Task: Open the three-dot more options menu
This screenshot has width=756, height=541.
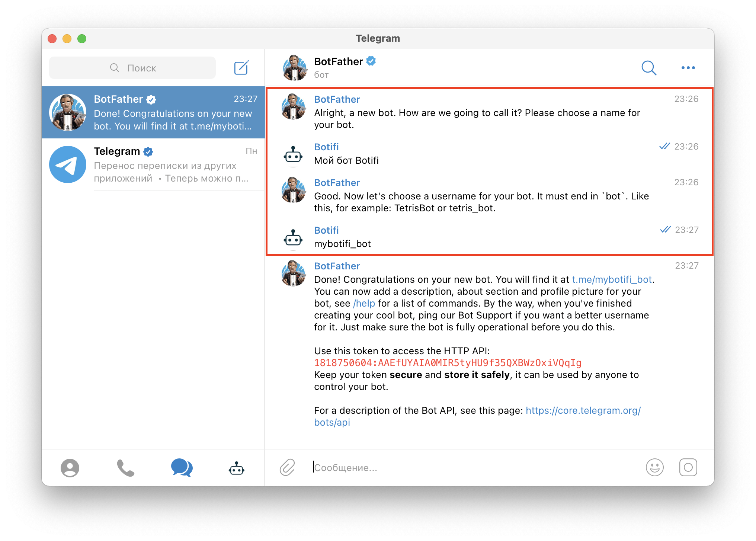Action: tap(688, 68)
